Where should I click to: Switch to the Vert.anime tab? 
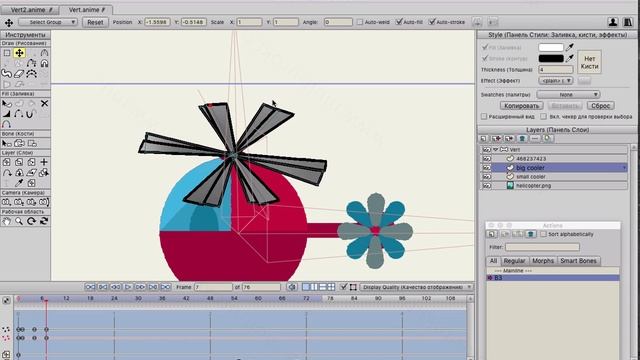86,9
